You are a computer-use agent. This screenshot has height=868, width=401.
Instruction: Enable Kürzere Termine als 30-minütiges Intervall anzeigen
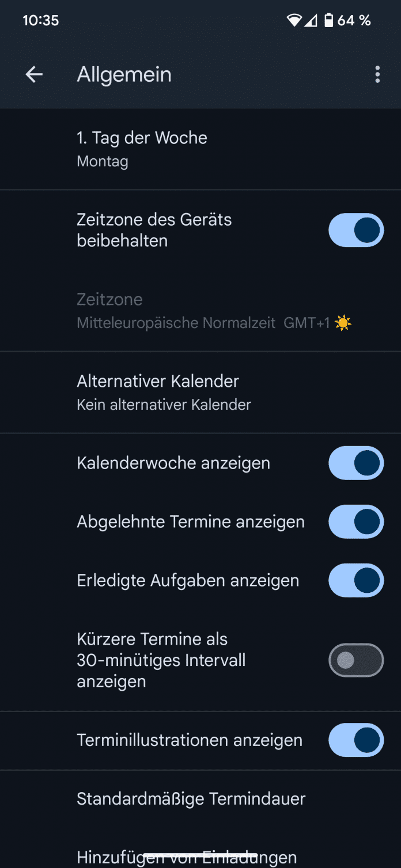click(355, 660)
